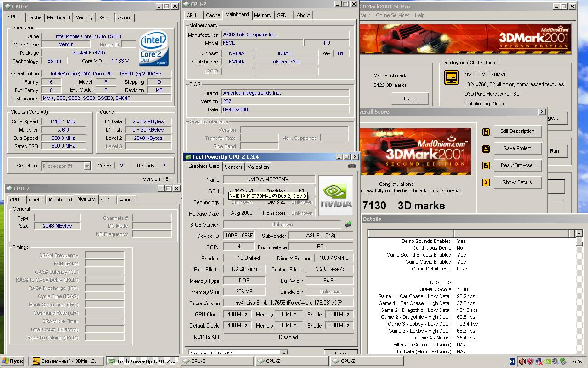
Task: Open the ResultBrowser button
Action: 517,165
